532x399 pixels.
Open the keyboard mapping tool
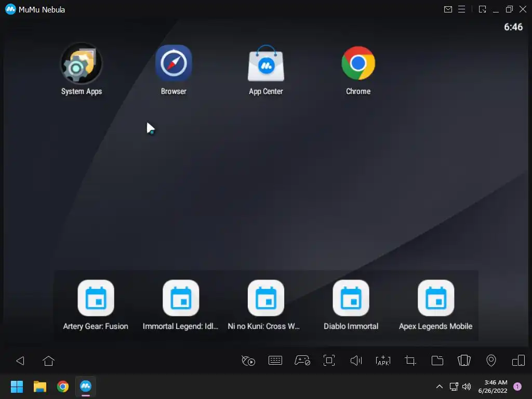(x=275, y=361)
